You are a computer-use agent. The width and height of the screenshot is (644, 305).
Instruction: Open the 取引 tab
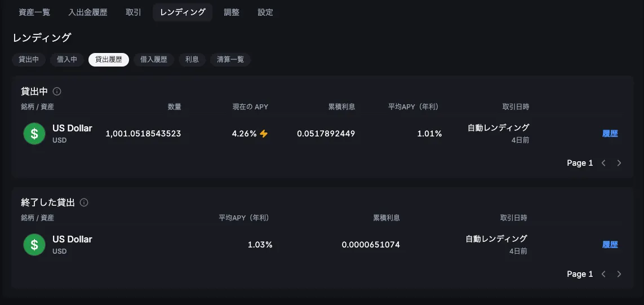pos(134,12)
